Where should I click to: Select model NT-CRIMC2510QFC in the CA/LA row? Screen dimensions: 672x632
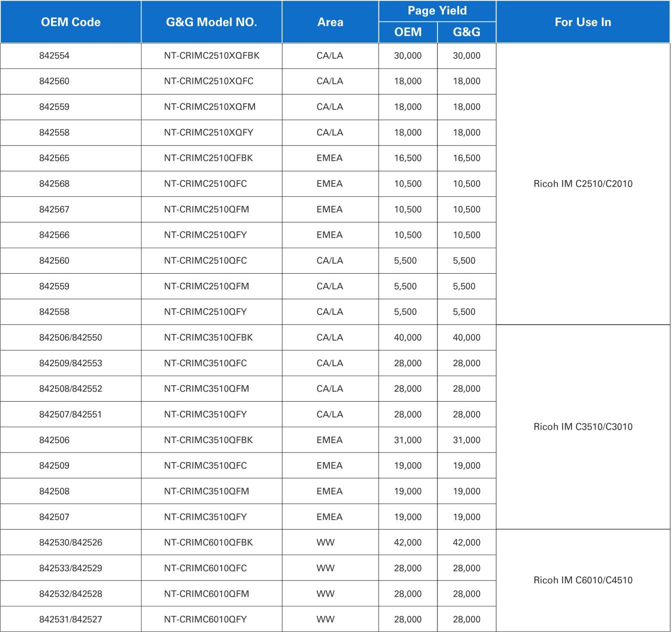205,260
